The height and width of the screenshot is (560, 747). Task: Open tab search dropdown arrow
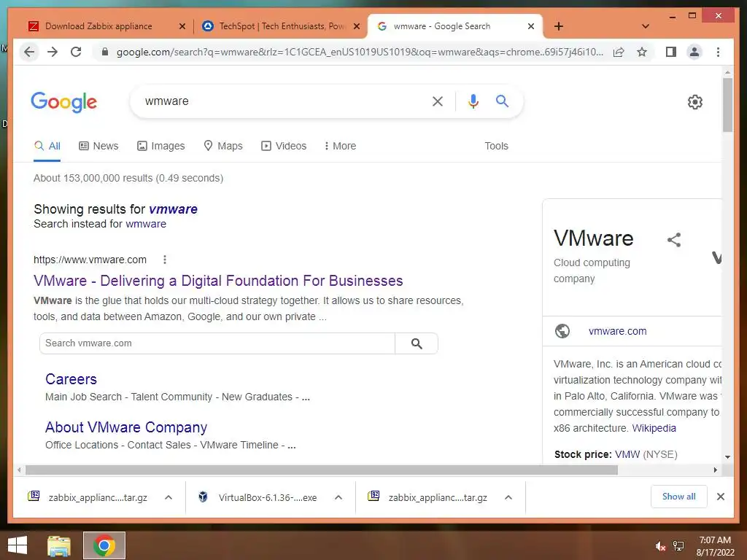point(646,26)
